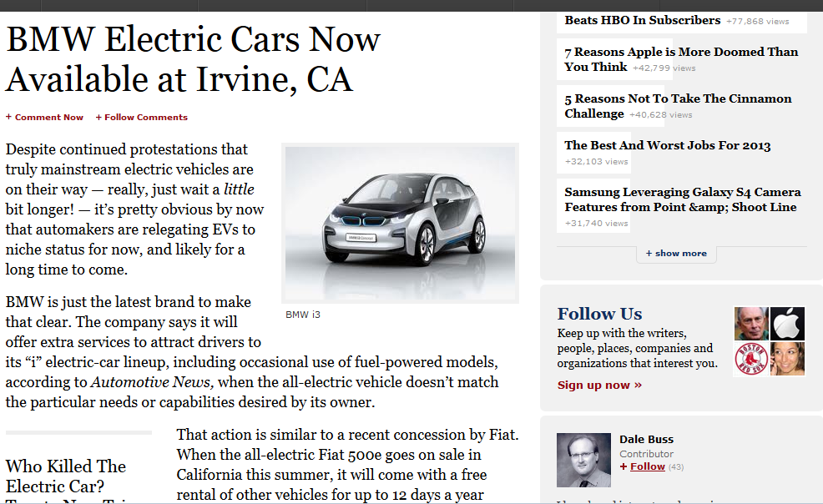
Task: Click the Follow Comments link
Action: (x=142, y=117)
